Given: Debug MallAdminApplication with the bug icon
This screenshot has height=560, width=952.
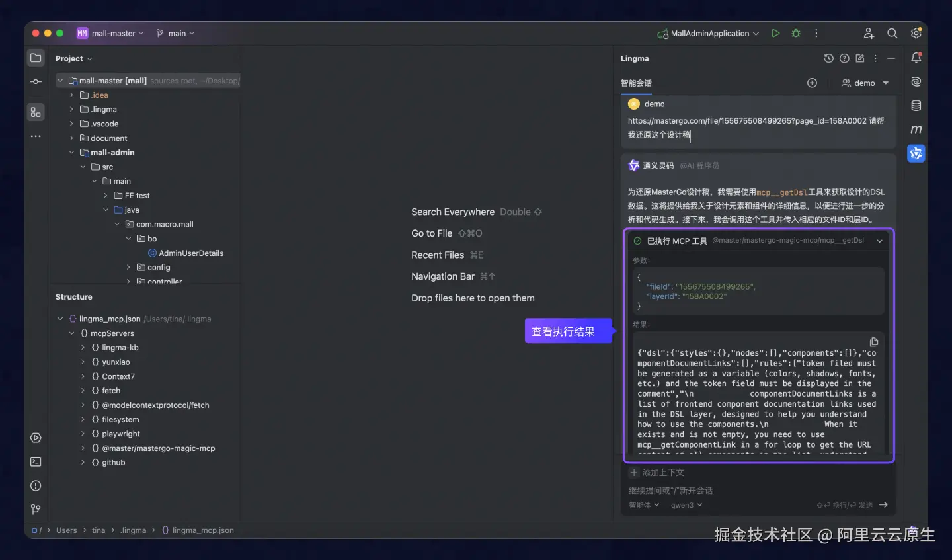Looking at the screenshot, I should (x=796, y=33).
